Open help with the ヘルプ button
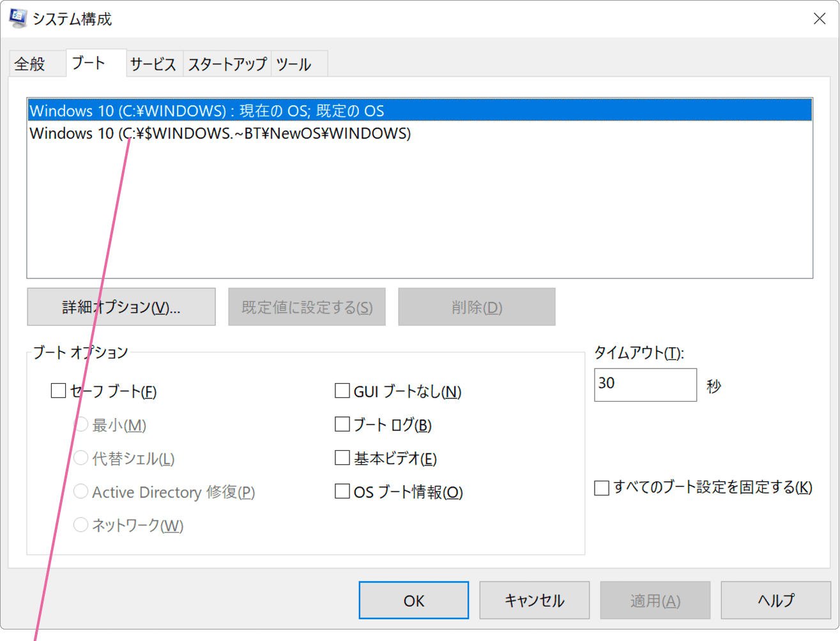 [776, 600]
